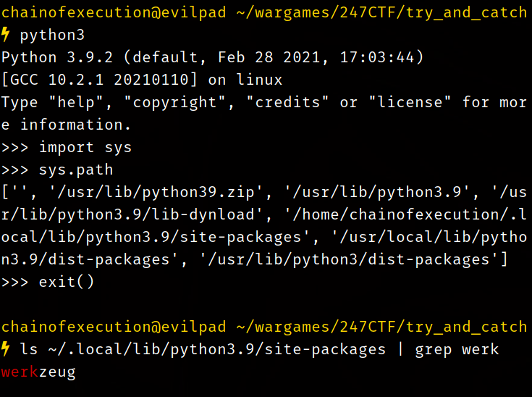532x397 pixels.
Task: Click the 'exit()' command
Action: [66, 282]
